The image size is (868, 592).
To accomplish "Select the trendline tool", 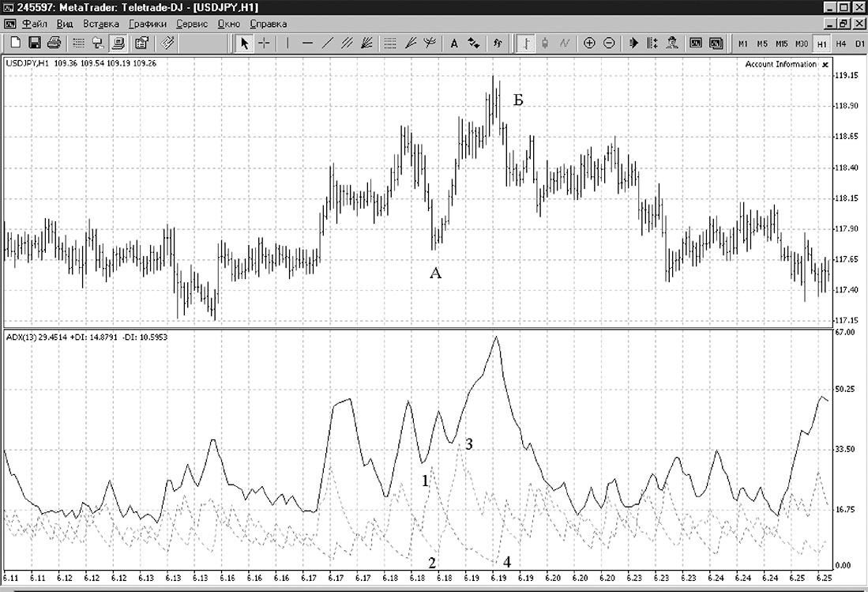I will tap(328, 43).
